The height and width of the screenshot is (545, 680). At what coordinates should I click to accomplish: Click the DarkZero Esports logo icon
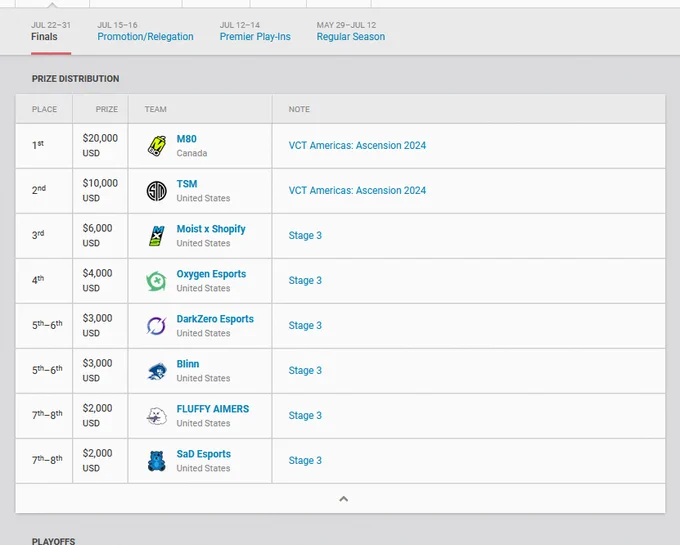157,326
